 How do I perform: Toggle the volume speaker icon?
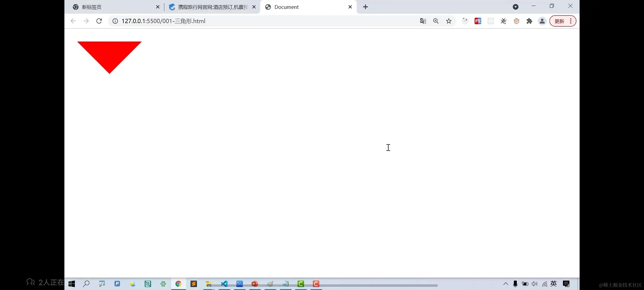point(535,284)
